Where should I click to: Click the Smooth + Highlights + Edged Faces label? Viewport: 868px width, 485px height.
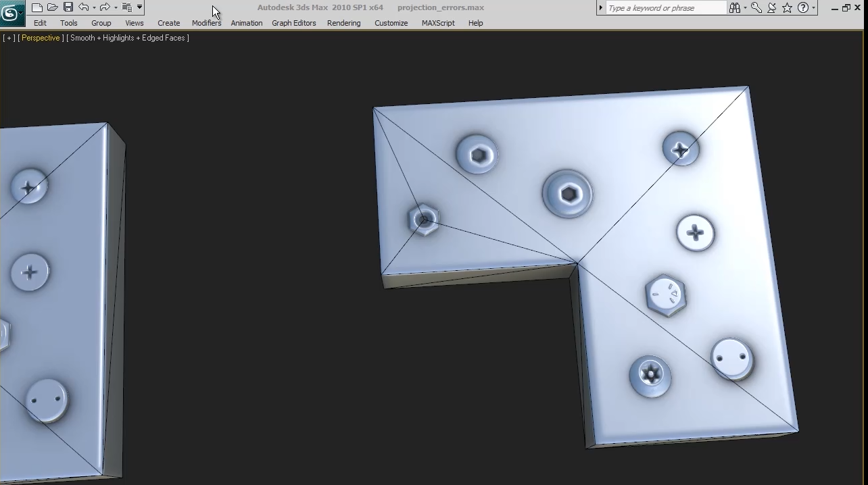pyautogui.click(x=128, y=38)
